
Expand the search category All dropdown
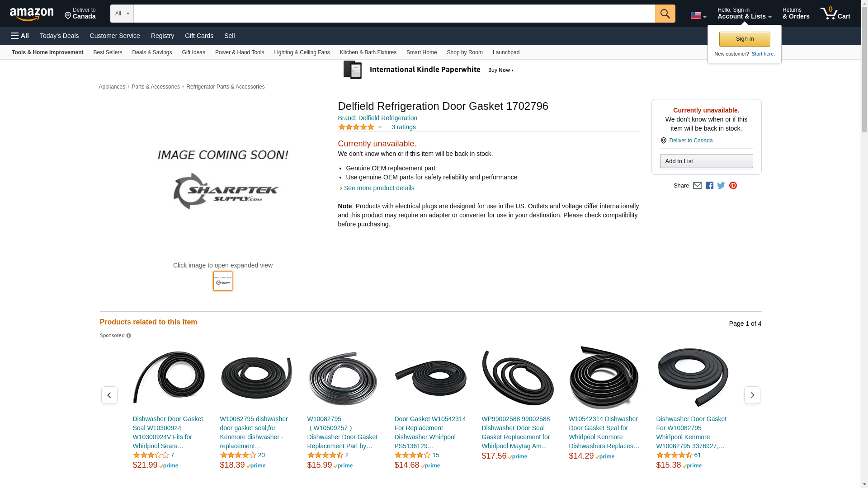pyautogui.click(x=122, y=14)
